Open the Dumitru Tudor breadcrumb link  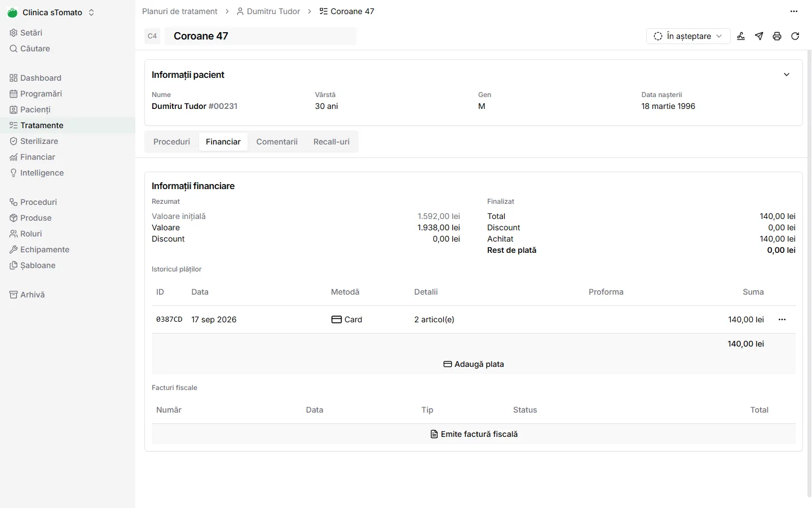coord(268,11)
